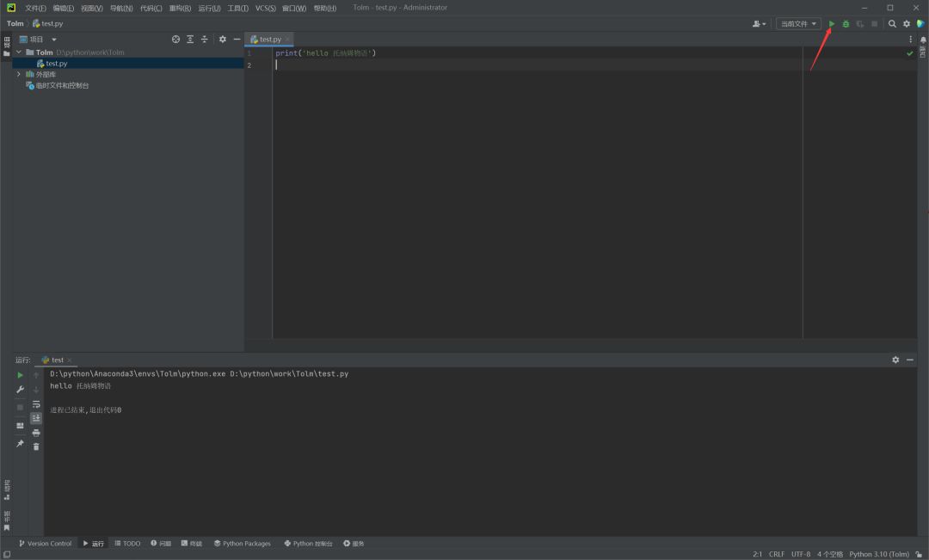Close the test.py editor tab

pos(288,40)
